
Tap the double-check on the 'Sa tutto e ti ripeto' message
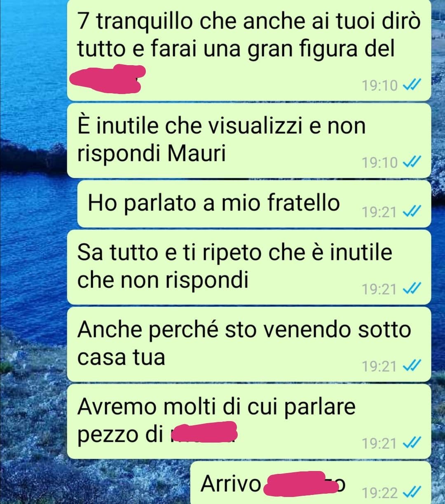pos(411,289)
